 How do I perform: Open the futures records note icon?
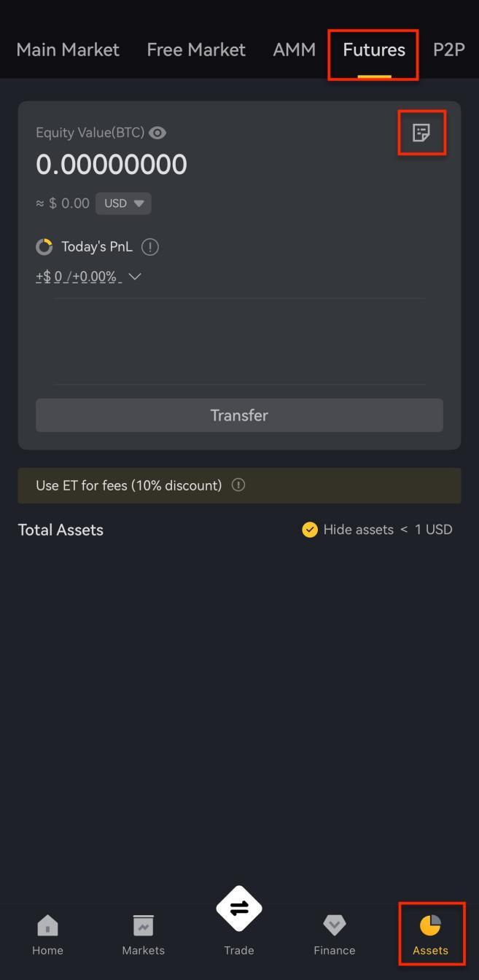click(421, 133)
